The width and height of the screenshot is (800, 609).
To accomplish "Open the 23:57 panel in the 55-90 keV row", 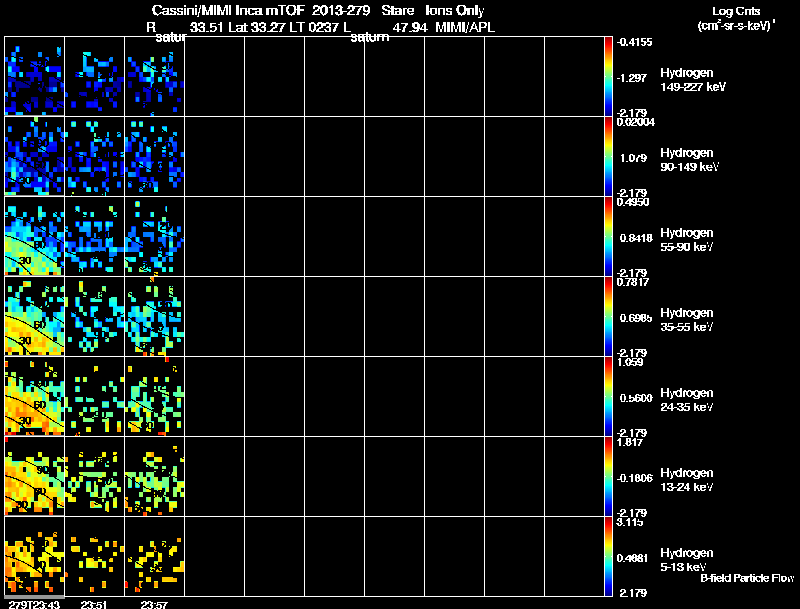I will pos(154,236).
